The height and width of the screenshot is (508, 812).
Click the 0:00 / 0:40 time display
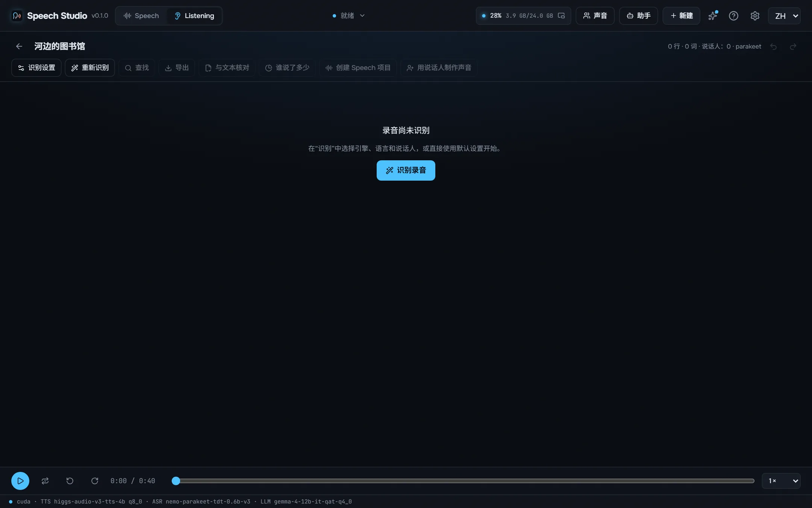coord(133,481)
